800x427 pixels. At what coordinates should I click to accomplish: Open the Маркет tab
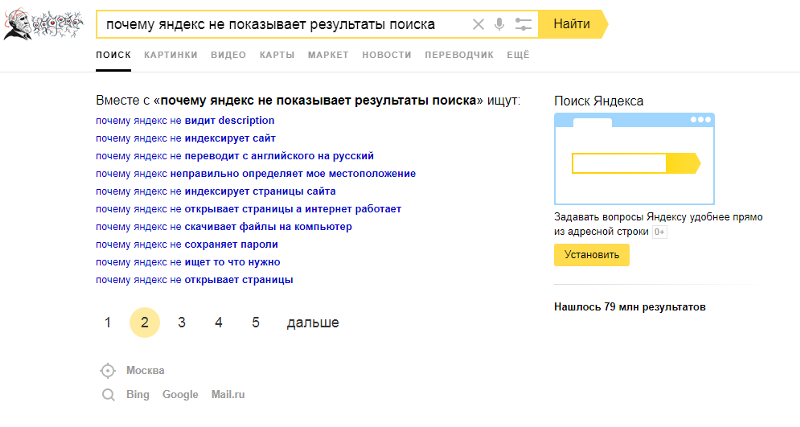[x=328, y=55]
